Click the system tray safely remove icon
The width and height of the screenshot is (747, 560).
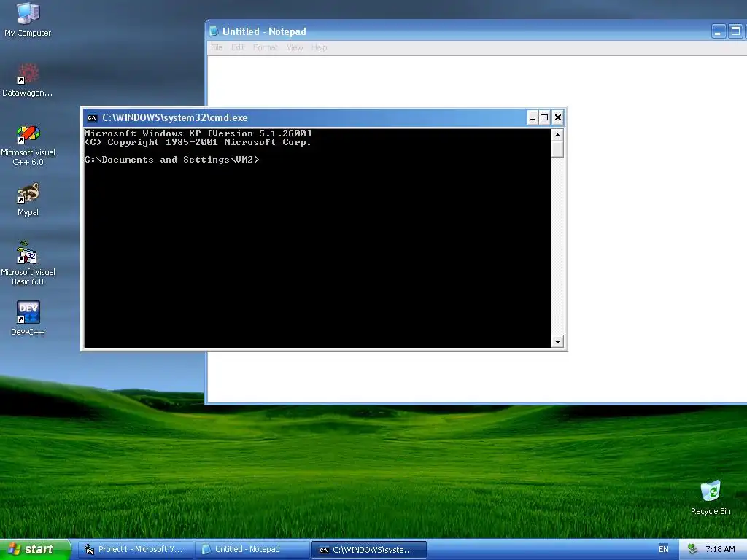pos(693,549)
